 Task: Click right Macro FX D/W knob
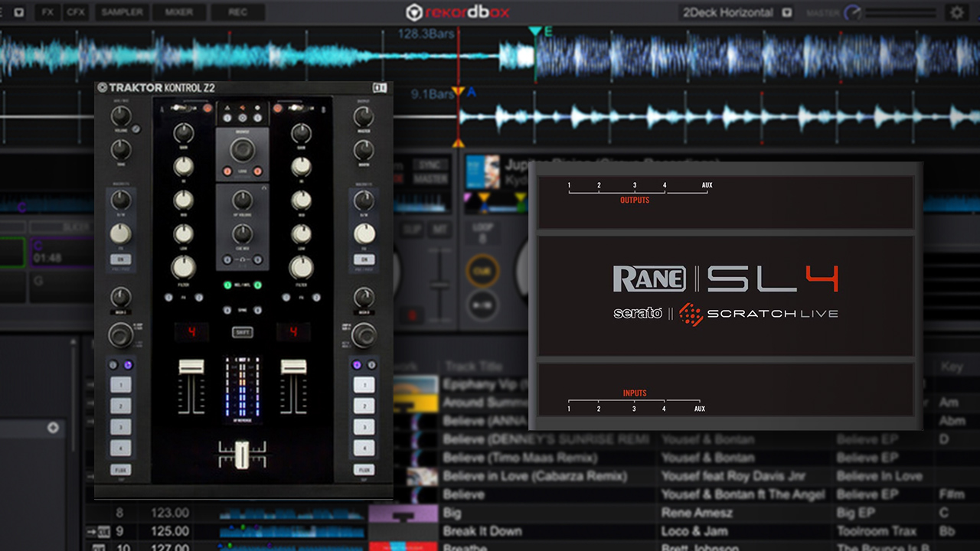(x=364, y=201)
